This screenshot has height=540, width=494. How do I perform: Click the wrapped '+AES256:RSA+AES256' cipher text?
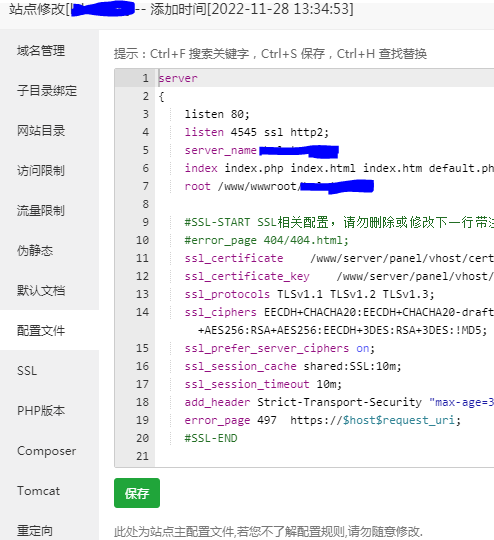point(342,330)
